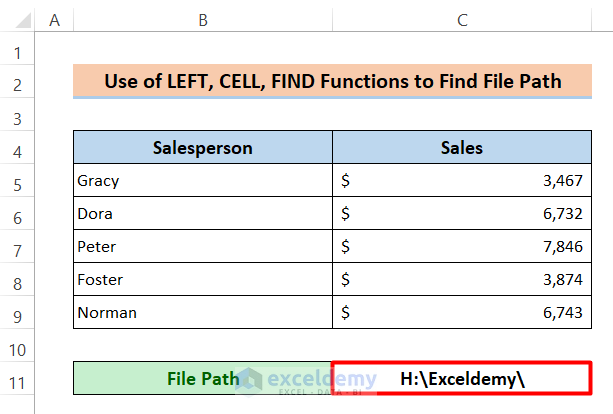This screenshot has width=613, height=414.
Task: Select row 10 header
Action: point(18,346)
